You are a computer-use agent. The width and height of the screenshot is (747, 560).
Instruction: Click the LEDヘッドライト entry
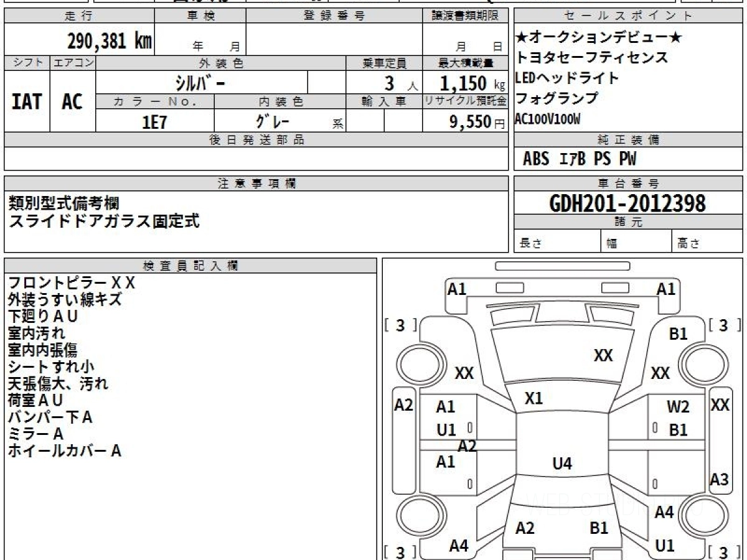tap(567, 78)
